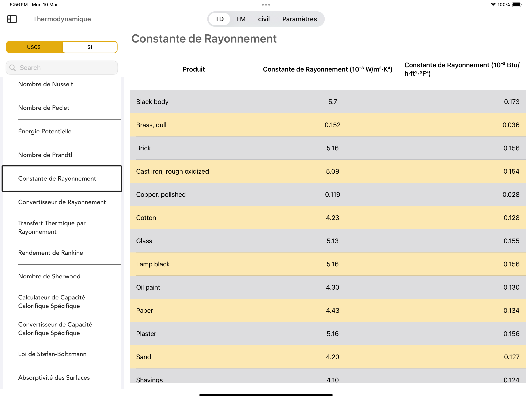Select the Brick row
532x399 pixels.
(327, 148)
